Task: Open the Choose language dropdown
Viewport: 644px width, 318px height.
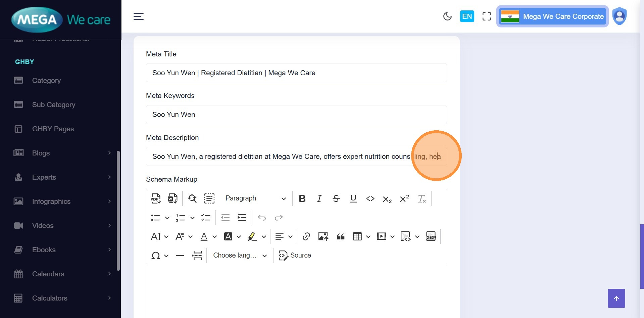Action: 240,256
